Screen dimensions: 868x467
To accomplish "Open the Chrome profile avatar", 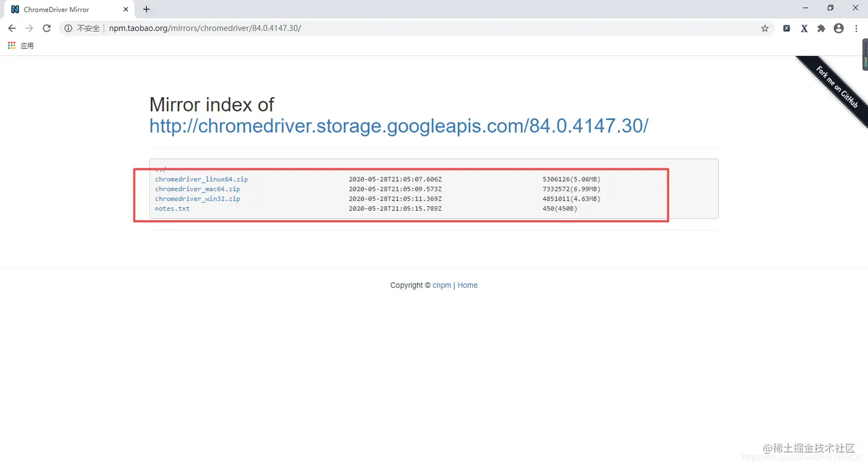I will 839,28.
